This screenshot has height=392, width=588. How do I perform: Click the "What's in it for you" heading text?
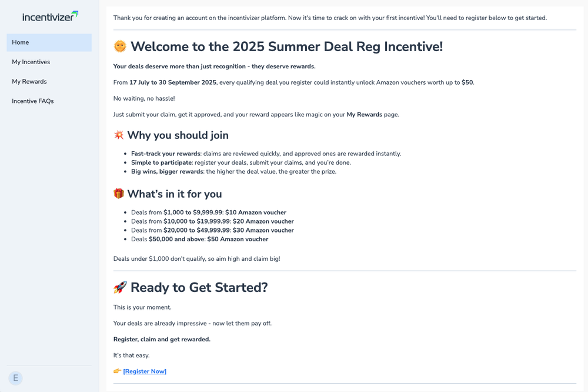(175, 194)
